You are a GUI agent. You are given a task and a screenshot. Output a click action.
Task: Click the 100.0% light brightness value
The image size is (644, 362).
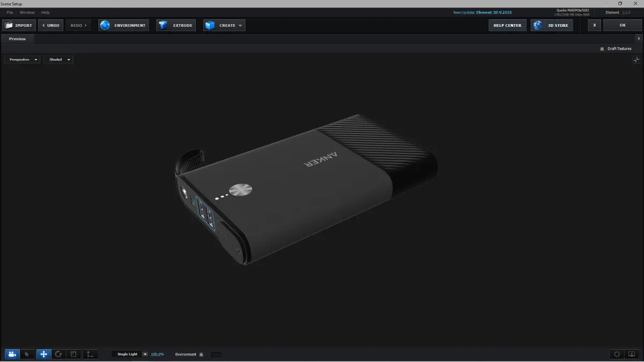157,354
